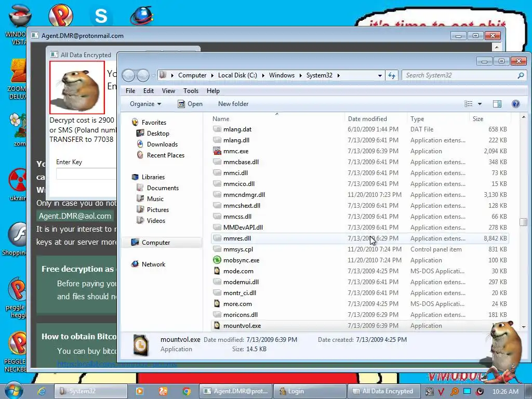The height and width of the screenshot is (399, 532).
Task: Open the File menu
Action: pos(130,91)
